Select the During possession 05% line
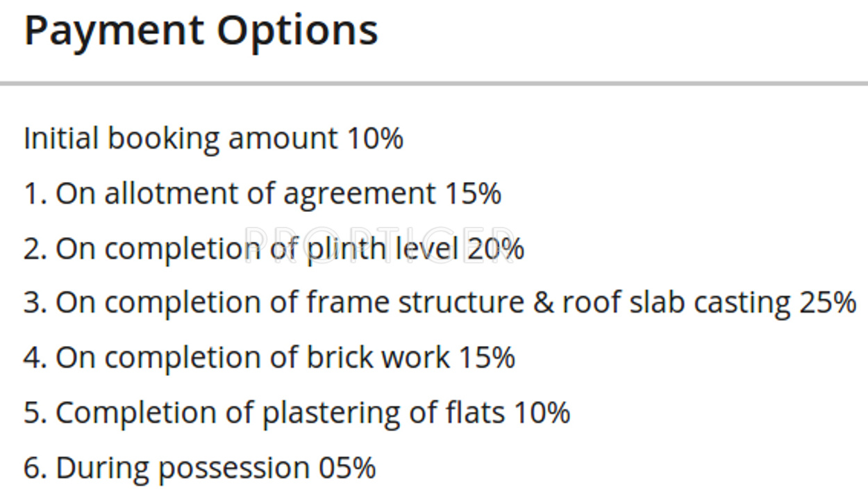This screenshot has width=868, height=492. [200, 467]
